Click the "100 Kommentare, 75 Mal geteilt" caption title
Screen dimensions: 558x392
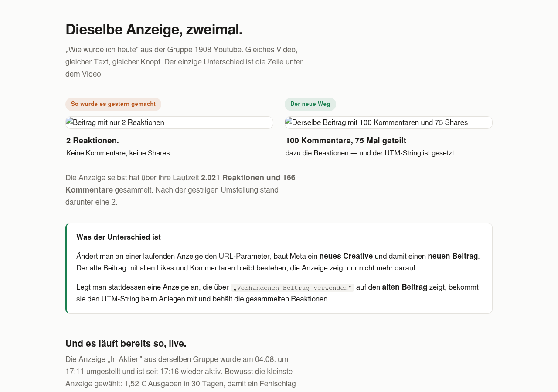click(346, 141)
